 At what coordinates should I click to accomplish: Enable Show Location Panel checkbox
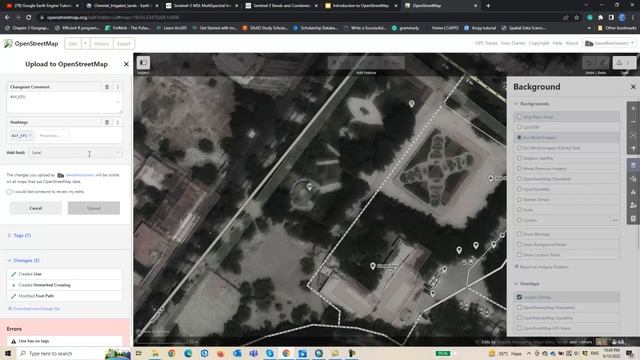click(519, 254)
